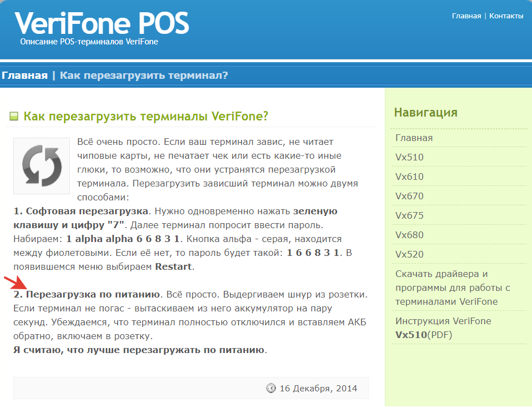Viewport: 532px width, 408px height.
Task: Open Главная in Навигация sidebar
Action: point(414,138)
